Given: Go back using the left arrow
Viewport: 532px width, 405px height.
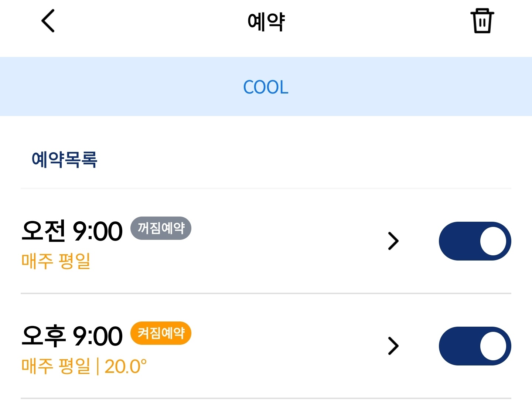Looking at the screenshot, I should coord(48,21).
